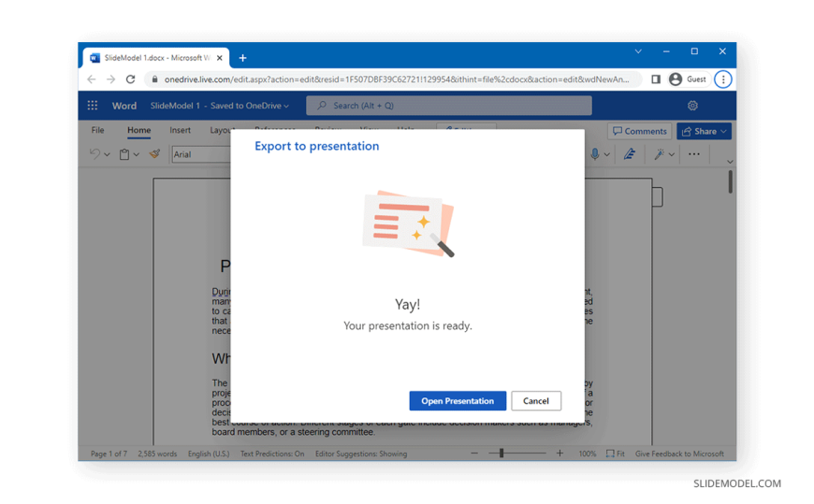Expand the Paste options arrow
This screenshot has height=504, width=814.
coord(137,154)
